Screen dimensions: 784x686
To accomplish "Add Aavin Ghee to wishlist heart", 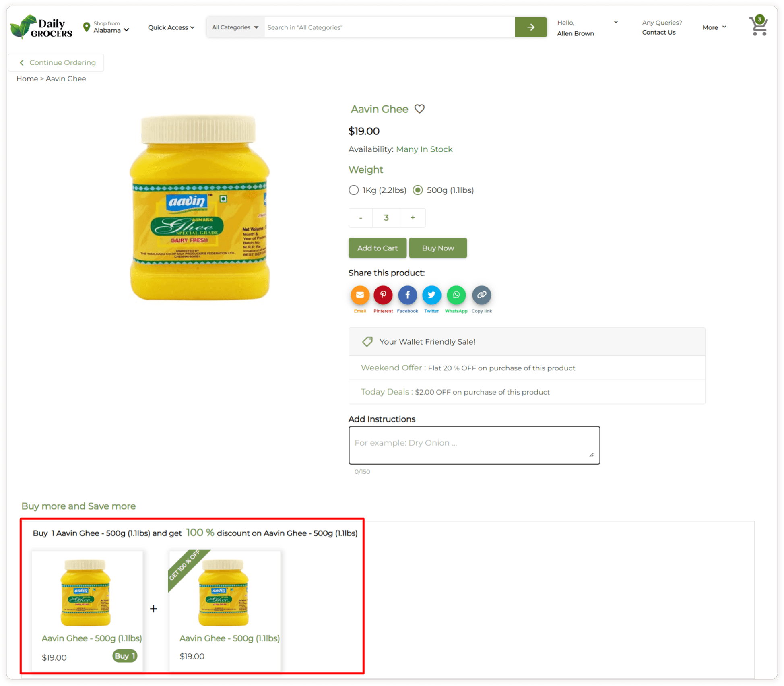I will click(419, 109).
